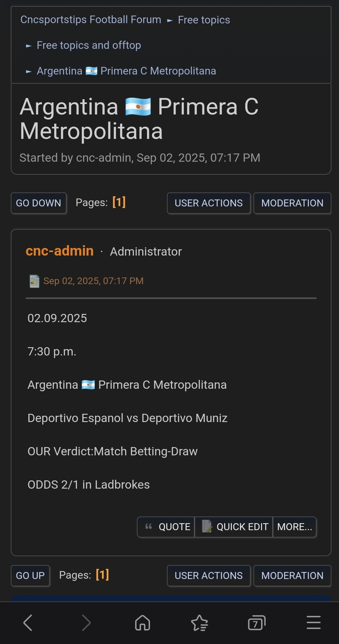This screenshot has width=339, height=644.
Task: Go to the browser home page
Action: tap(143, 622)
